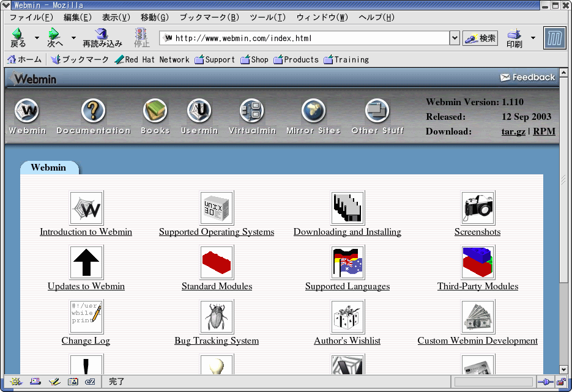
Task: Open the Composer icon in status bar
Action: (x=54, y=382)
